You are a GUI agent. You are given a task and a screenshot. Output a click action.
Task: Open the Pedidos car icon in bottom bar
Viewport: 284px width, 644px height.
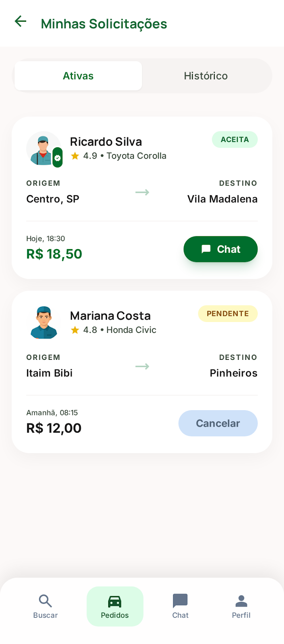click(x=115, y=601)
